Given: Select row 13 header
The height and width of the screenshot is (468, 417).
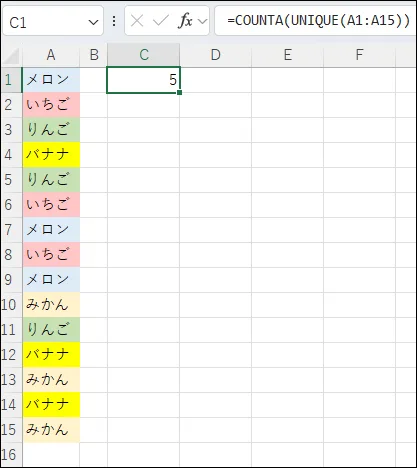Looking at the screenshot, I should tap(11, 380).
